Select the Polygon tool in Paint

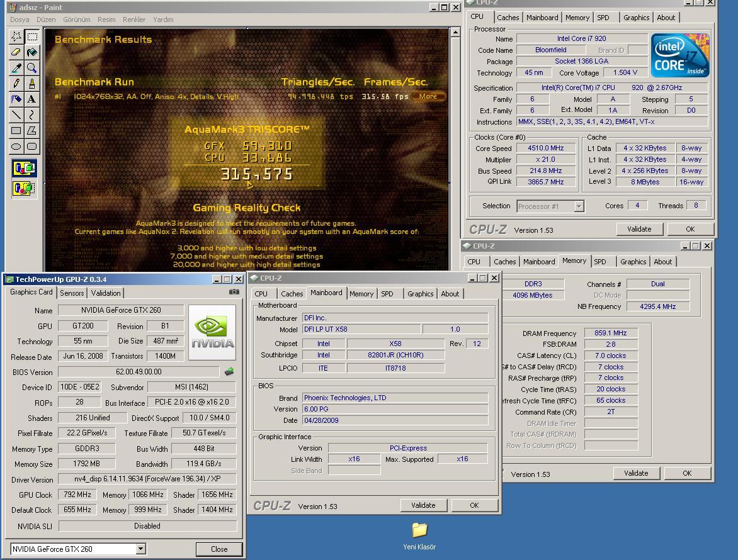[x=32, y=131]
